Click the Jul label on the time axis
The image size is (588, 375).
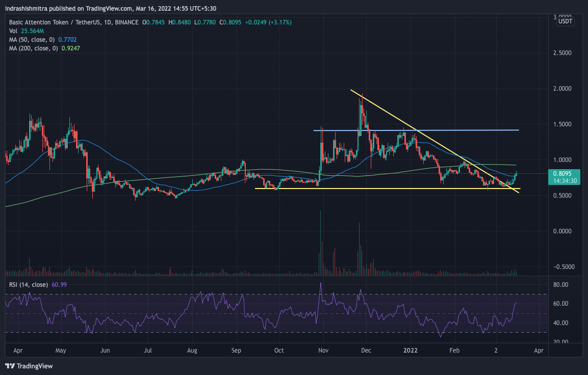(148, 351)
